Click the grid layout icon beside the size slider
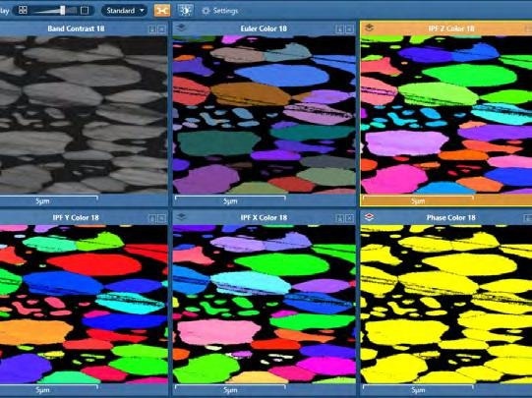Screen dimensions: 532x398 click(23, 10)
